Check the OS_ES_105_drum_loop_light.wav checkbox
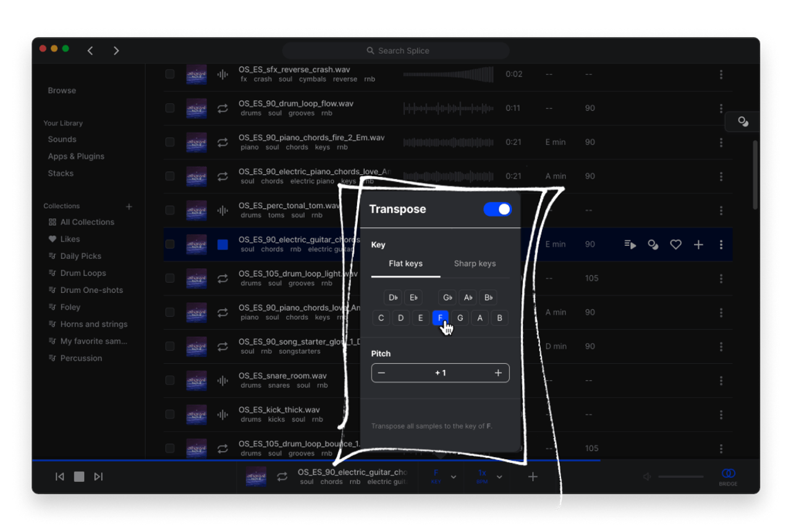The image size is (791, 532). click(169, 278)
